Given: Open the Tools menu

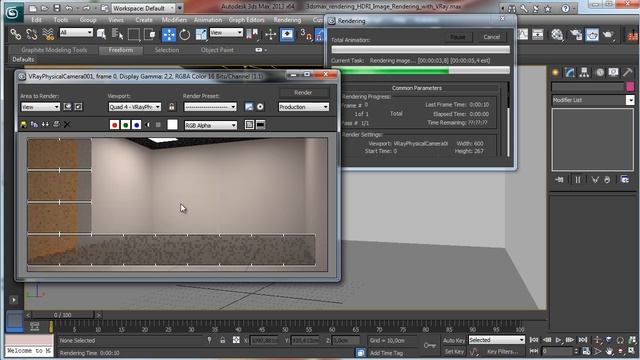Looking at the screenshot, I should click(x=61, y=20).
